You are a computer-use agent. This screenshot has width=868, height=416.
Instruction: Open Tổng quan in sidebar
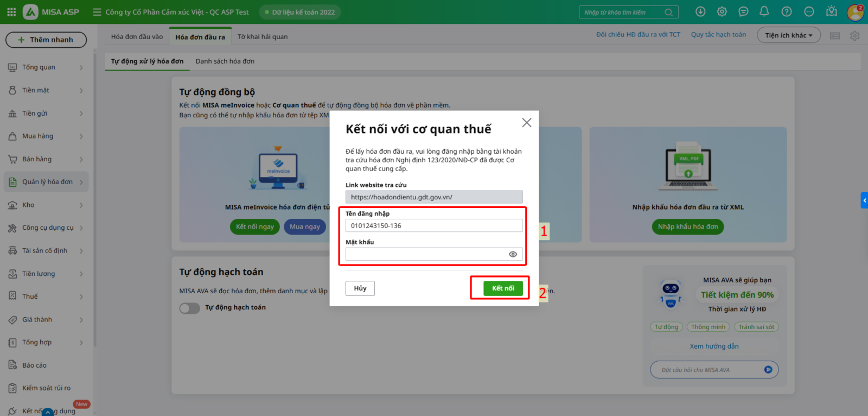tap(39, 67)
